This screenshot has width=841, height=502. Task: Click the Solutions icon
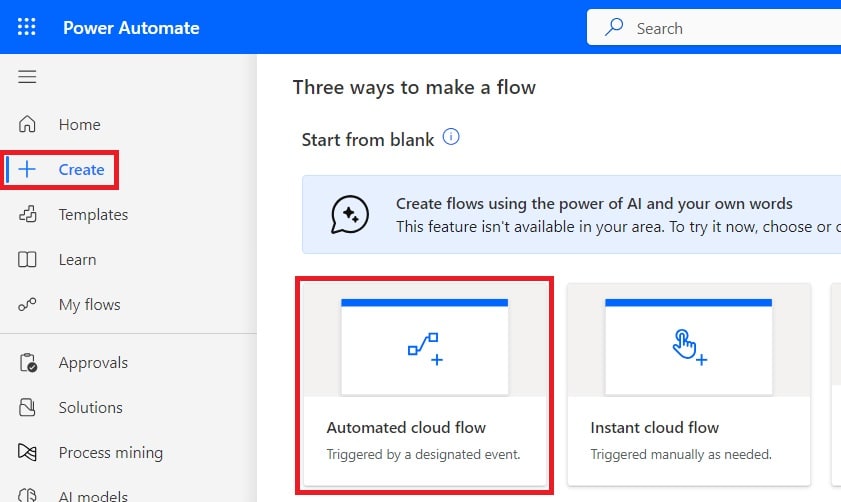(27, 408)
